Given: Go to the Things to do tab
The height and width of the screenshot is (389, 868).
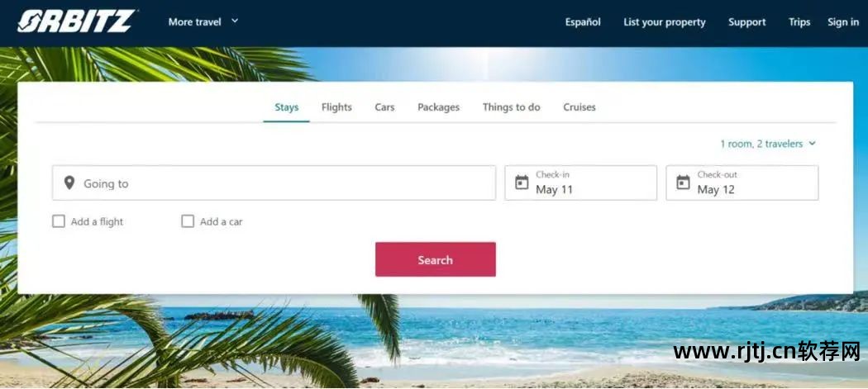Looking at the screenshot, I should pos(511,107).
